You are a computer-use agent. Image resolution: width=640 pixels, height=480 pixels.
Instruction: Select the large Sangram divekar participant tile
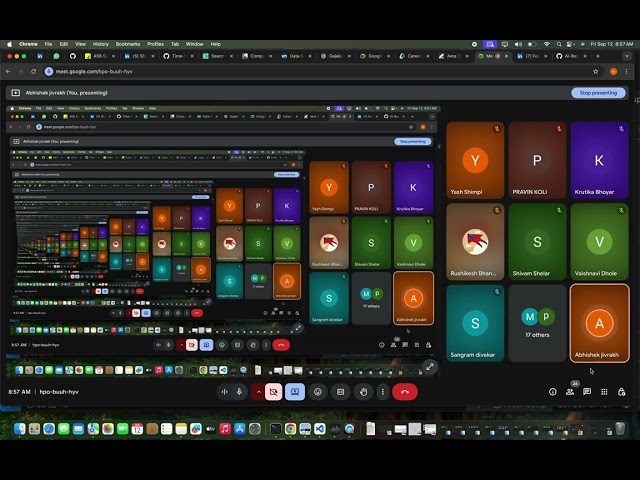pos(475,323)
